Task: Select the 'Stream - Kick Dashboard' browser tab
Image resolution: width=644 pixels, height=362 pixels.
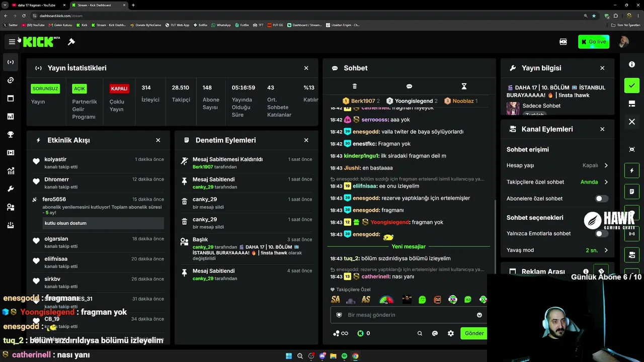Action: 98,5
